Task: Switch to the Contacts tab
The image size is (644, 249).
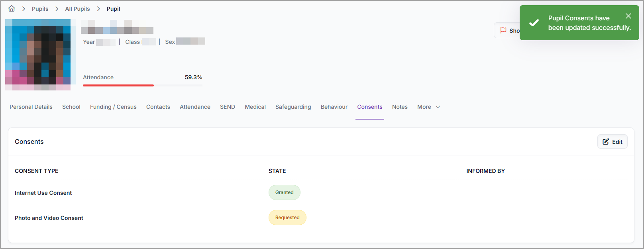Action: 158,107
